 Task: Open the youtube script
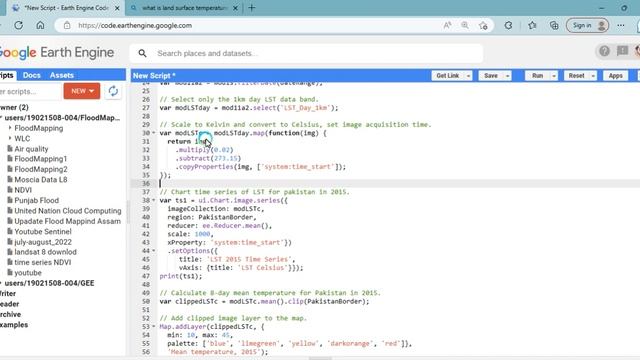coord(28,273)
